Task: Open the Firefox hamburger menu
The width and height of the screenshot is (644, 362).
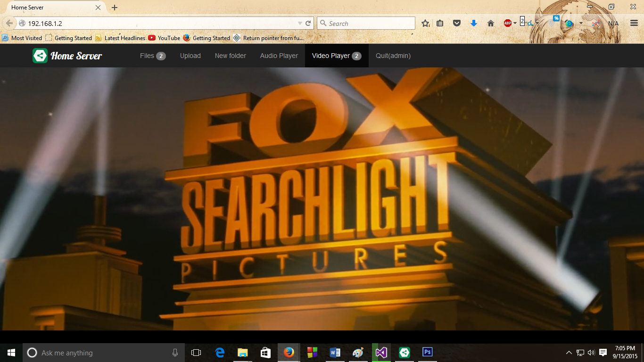Action: [634, 23]
